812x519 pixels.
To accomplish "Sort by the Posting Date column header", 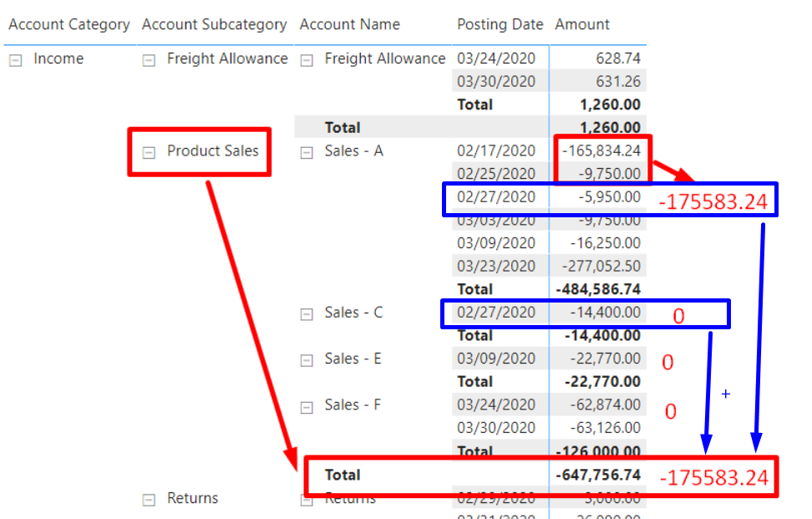I will coord(500,24).
